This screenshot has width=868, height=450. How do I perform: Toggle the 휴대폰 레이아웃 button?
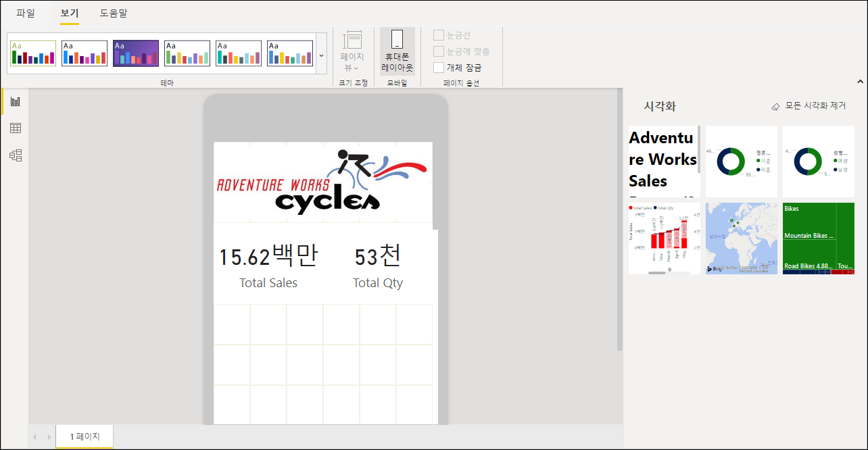click(x=397, y=51)
